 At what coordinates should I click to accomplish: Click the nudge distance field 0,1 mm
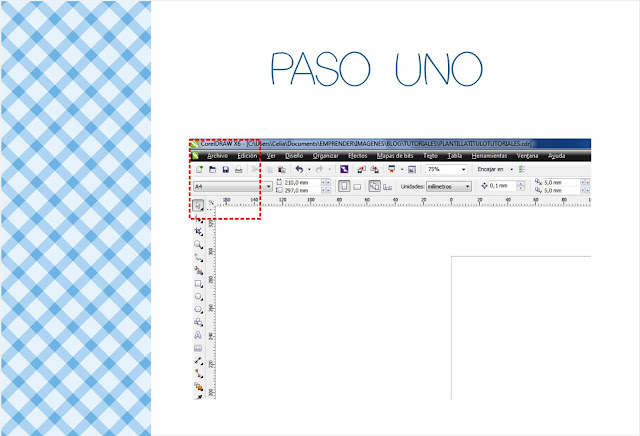(502, 186)
